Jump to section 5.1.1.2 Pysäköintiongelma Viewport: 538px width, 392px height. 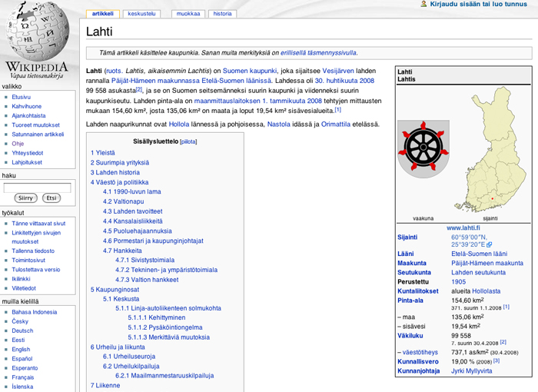coord(165,327)
